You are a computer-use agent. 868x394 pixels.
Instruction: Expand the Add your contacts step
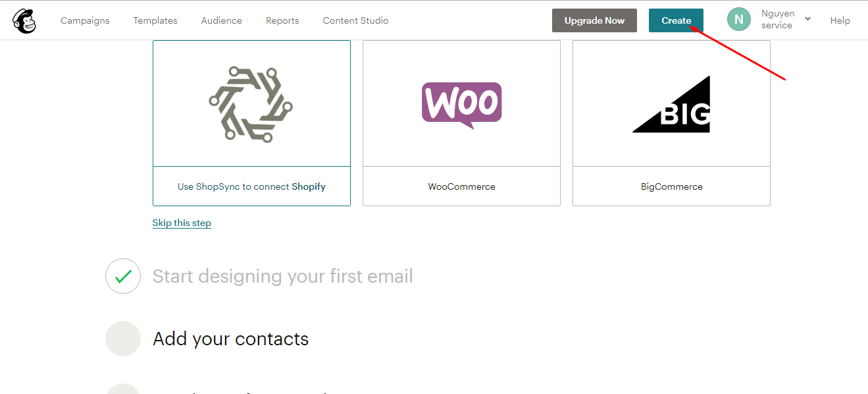click(231, 339)
